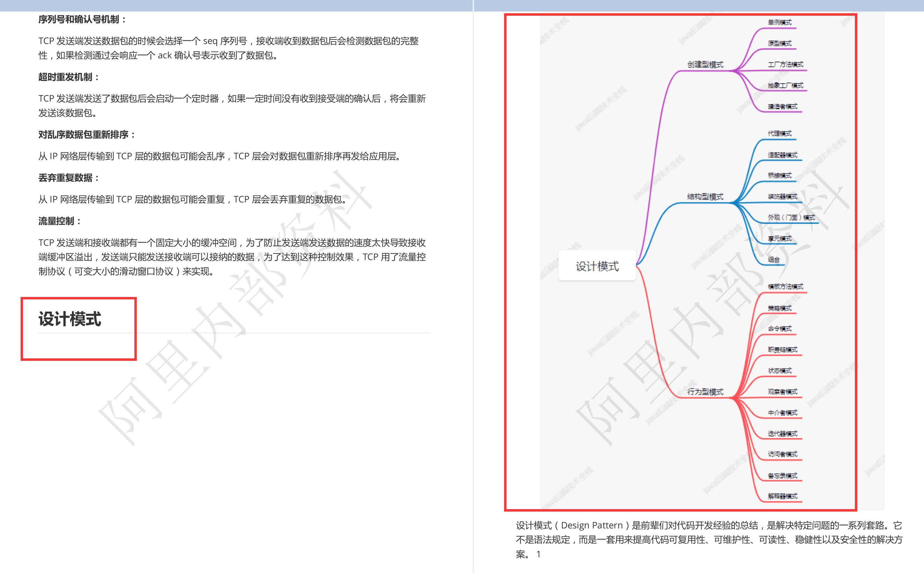Image resolution: width=924 pixels, height=573 pixels.
Task: Click the 外观（门面）模式 leaf node
Action: [791, 217]
